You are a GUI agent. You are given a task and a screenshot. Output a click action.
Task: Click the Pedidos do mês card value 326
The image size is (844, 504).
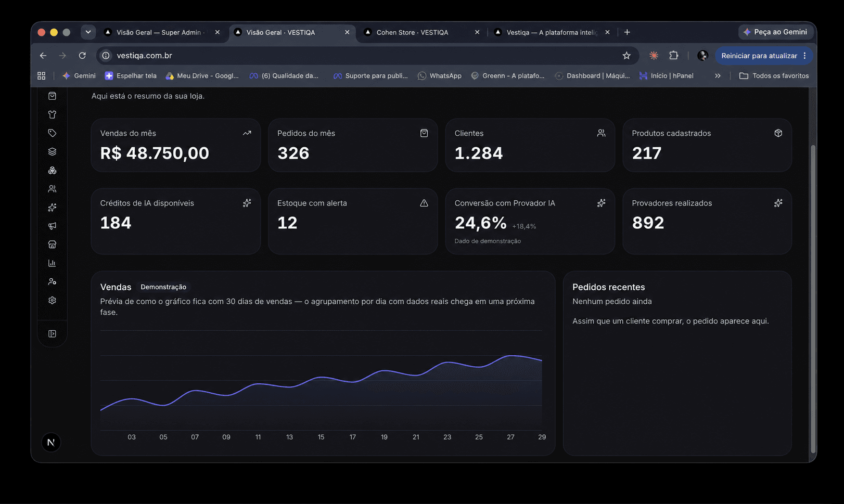[293, 153]
